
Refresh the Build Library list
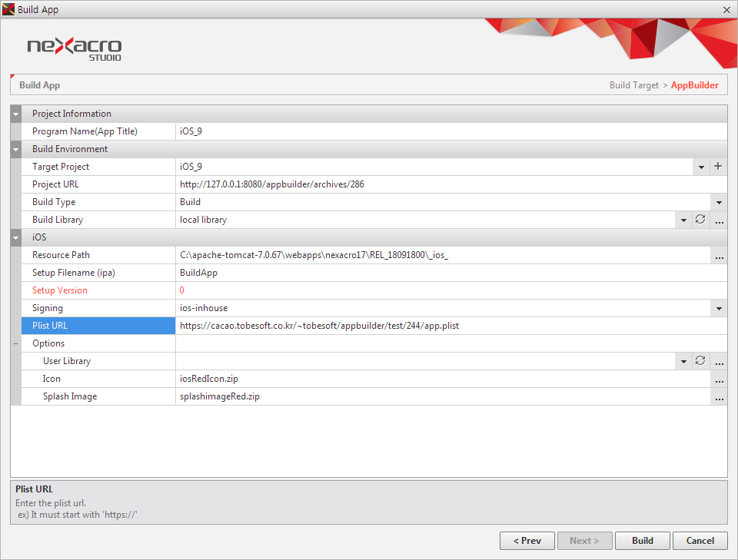click(x=700, y=220)
